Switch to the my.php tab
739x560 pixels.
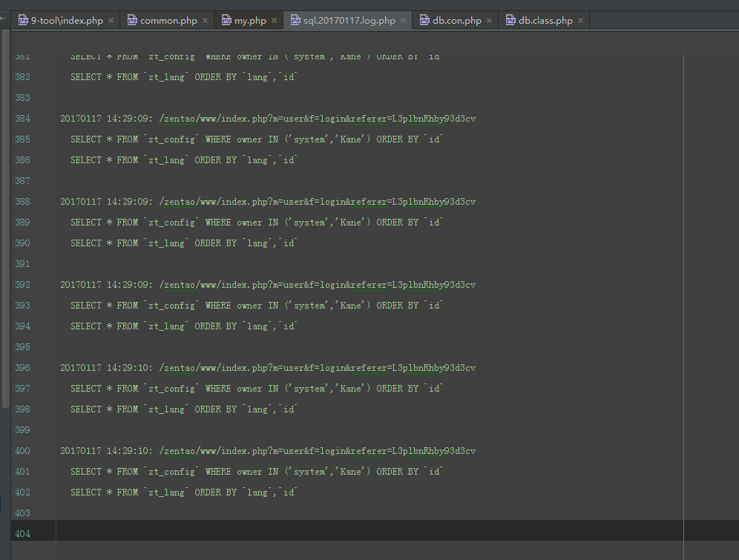click(x=249, y=21)
